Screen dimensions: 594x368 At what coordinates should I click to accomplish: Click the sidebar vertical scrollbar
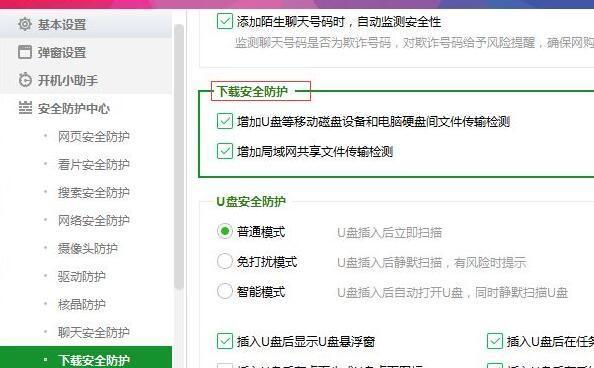tap(179, 157)
